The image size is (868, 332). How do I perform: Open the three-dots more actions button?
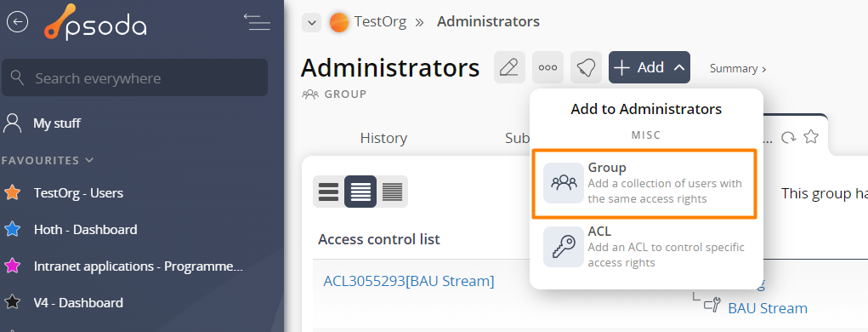[548, 67]
